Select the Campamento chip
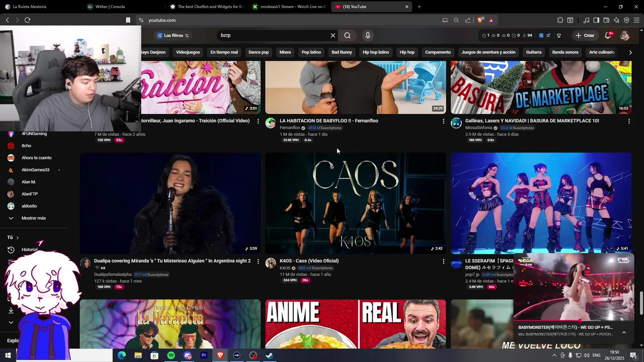This screenshot has height=362, width=644. (438, 52)
